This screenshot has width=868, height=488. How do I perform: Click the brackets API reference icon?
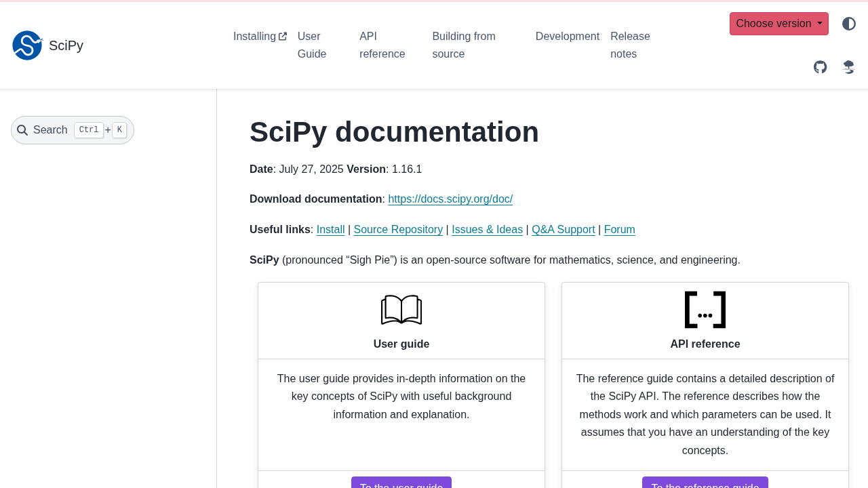pyautogui.click(x=705, y=310)
